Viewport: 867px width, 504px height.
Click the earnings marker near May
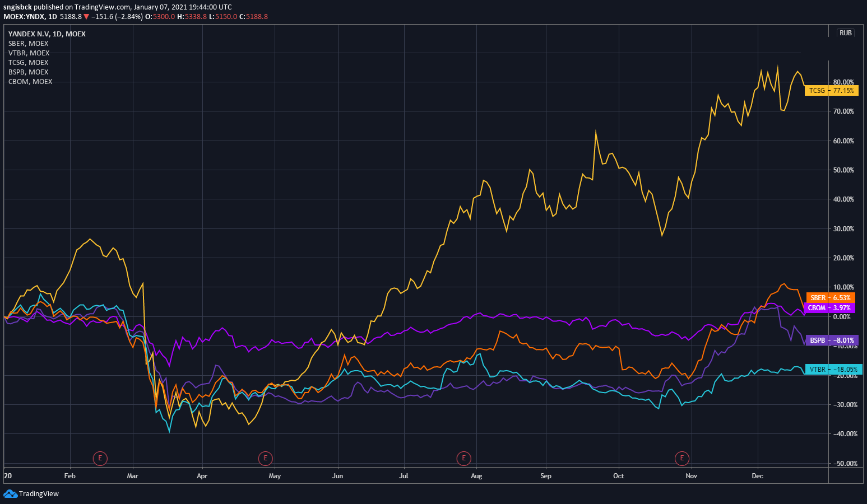(x=265, y=458)
